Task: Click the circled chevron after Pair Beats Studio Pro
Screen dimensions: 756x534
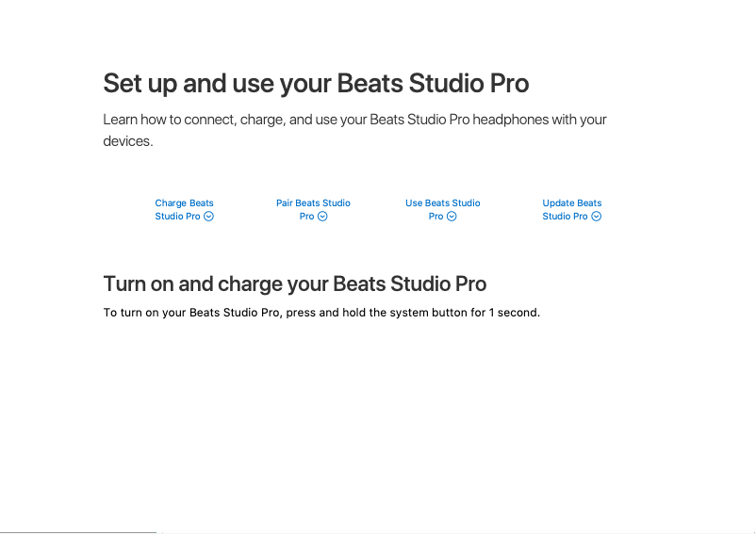Action: [322, 217]
